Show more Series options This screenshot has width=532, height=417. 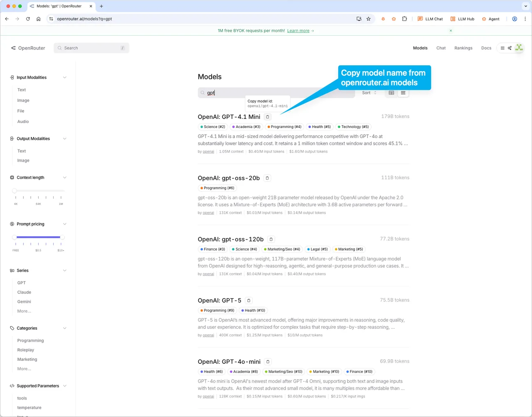click(24, 311)
